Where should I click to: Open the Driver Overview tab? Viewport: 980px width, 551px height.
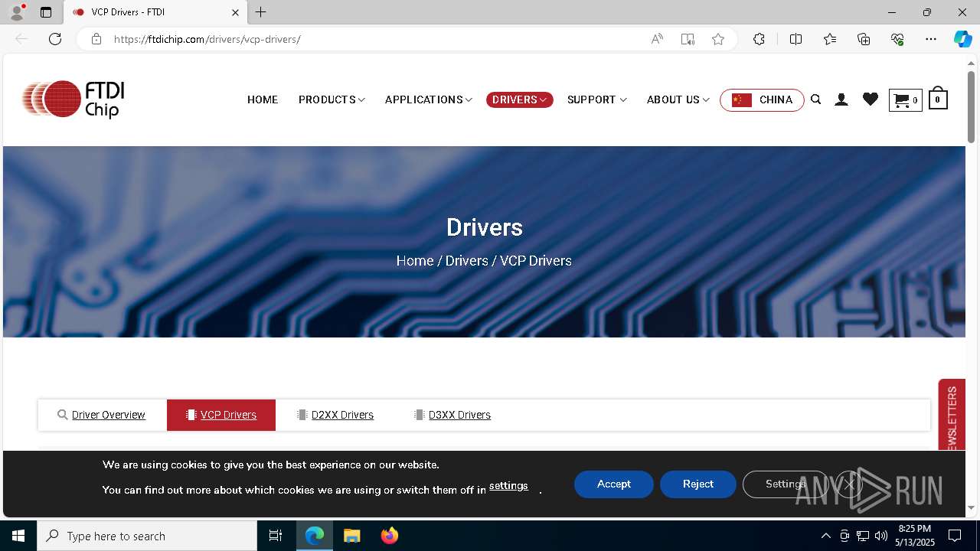click(102, 415)
